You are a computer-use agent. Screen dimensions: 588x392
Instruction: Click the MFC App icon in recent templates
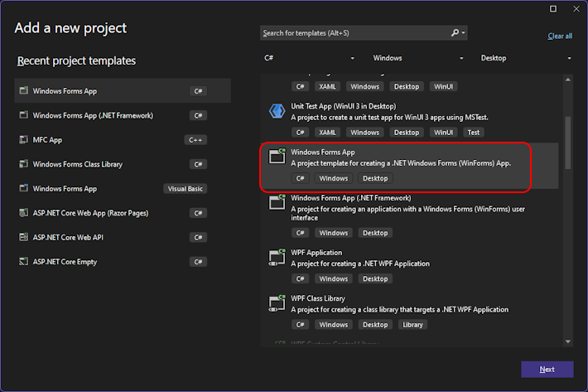23,140
